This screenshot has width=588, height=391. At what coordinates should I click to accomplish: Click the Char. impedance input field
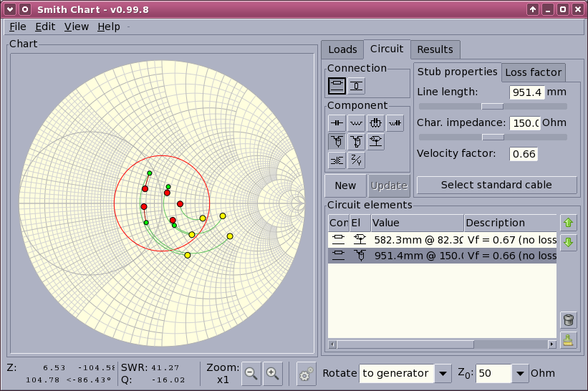[525, 123]
